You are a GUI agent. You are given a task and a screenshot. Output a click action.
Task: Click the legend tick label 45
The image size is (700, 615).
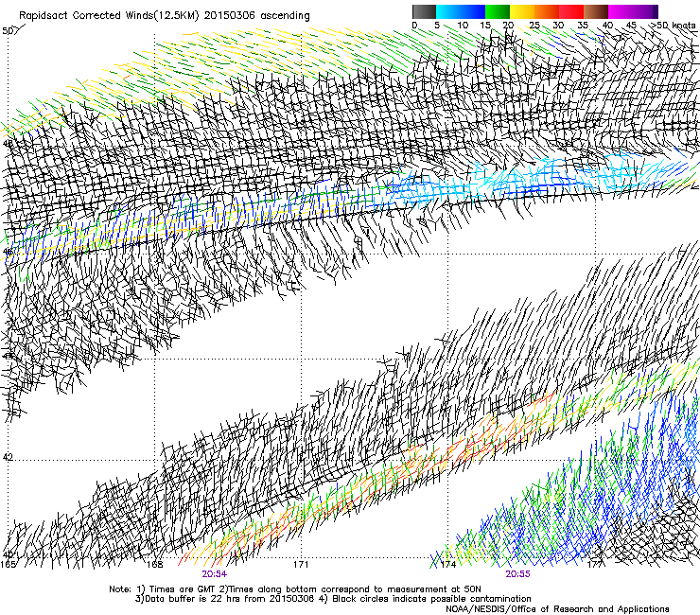tap(631, 26)
